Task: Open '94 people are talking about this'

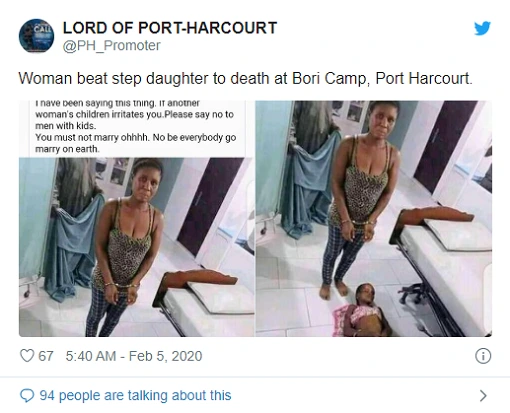Action: [135, 396]
